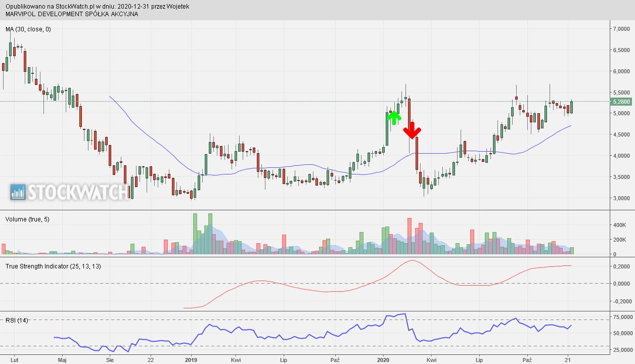
Task: Click the 6,5000 price axis label
Action: click(621, 51)
